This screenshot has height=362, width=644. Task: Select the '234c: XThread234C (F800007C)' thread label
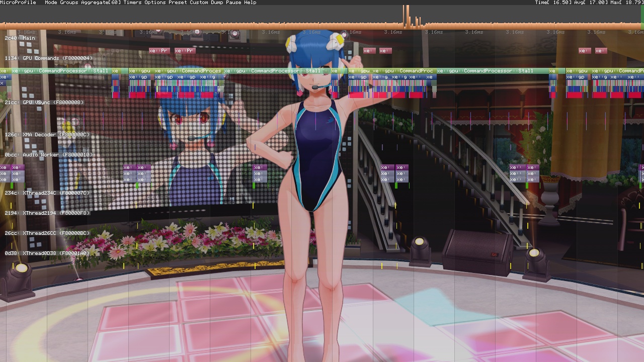pos(47,193)
